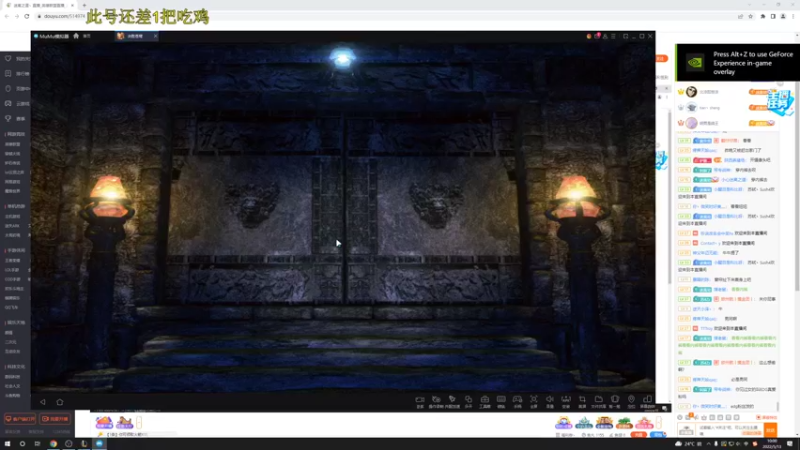The image size is (800, 450).
Task: Click the orange send button in chat
Action: pyautogui.click(x=770, y=429)
